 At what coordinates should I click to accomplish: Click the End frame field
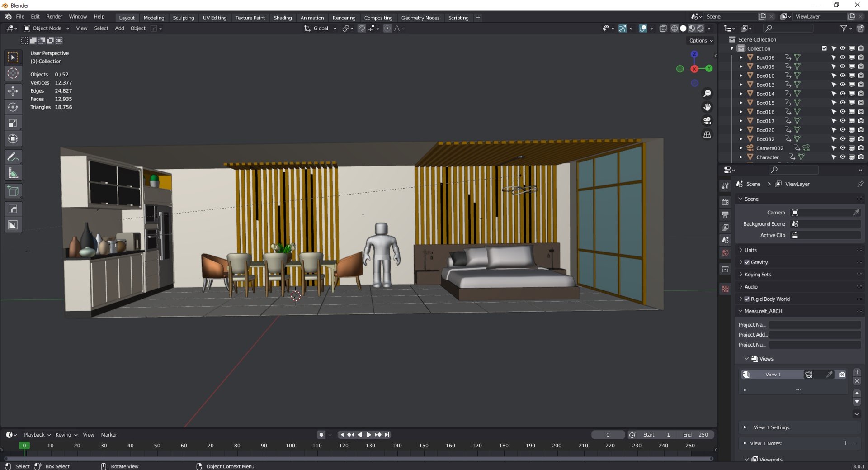click(696, 435)
